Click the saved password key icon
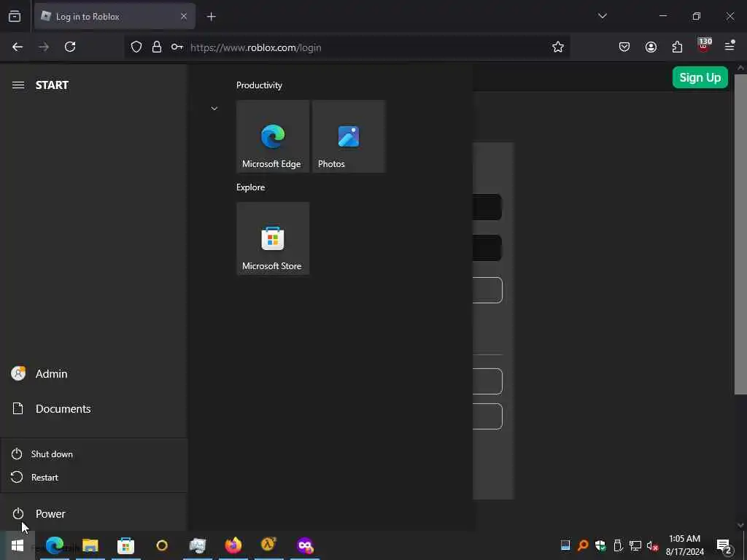 click(x=177, y=47)
